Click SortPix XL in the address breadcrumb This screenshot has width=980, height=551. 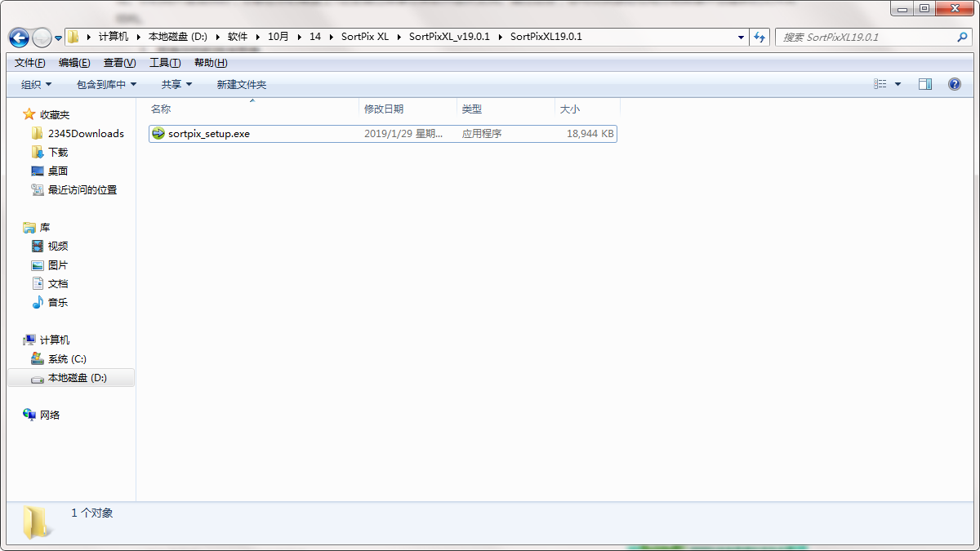point(365,37)
